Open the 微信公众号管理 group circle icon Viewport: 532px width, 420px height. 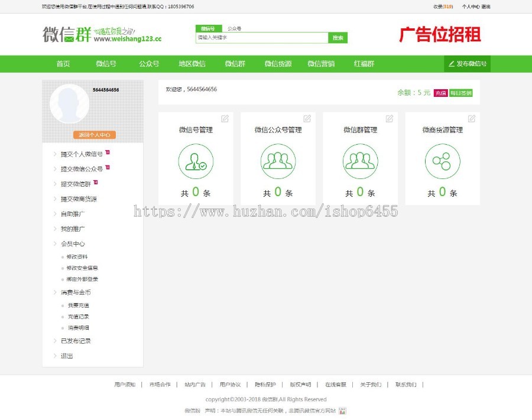(x=278, y=161)
